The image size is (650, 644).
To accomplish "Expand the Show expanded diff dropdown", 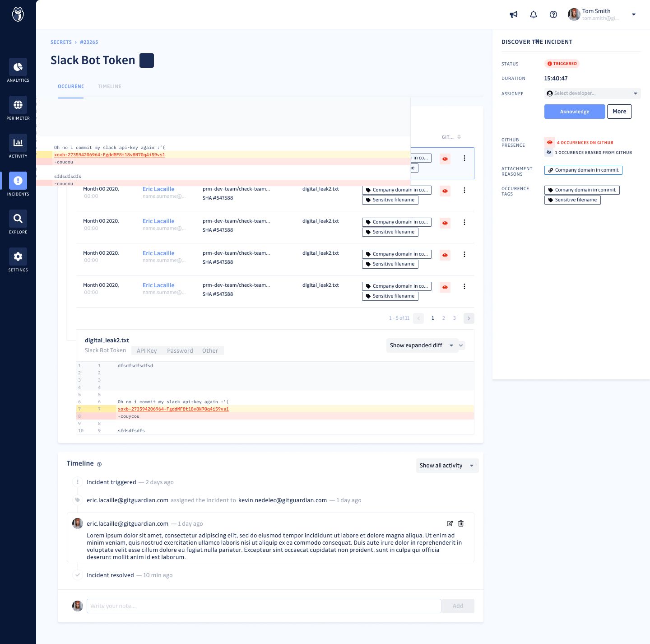I will point(422,345).
